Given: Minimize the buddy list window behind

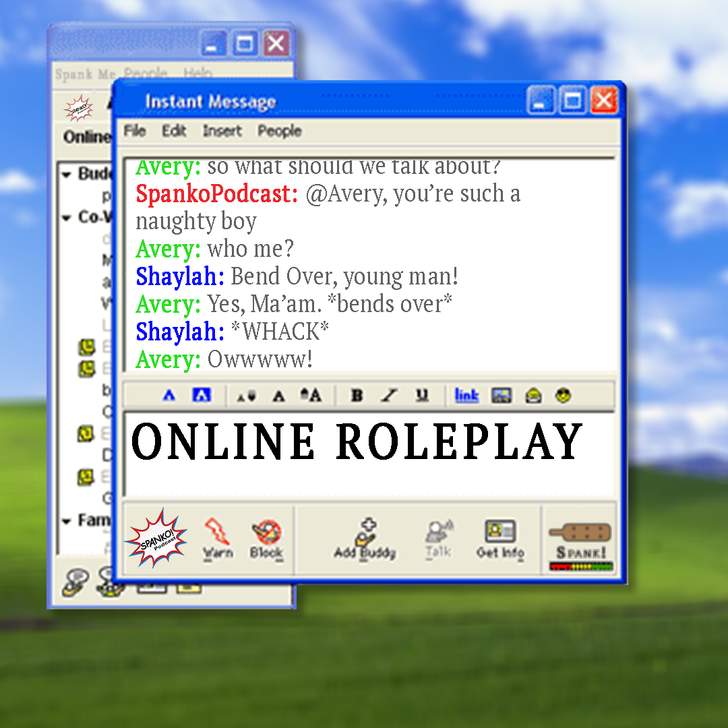Looking at the screenshot, I should pos(214,44).
